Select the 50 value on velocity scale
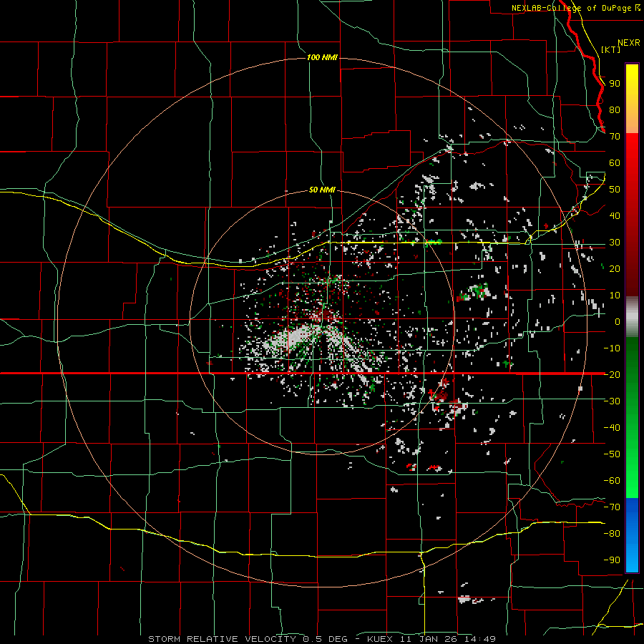This screenshot has width=644, height=644. coord(615,190)
